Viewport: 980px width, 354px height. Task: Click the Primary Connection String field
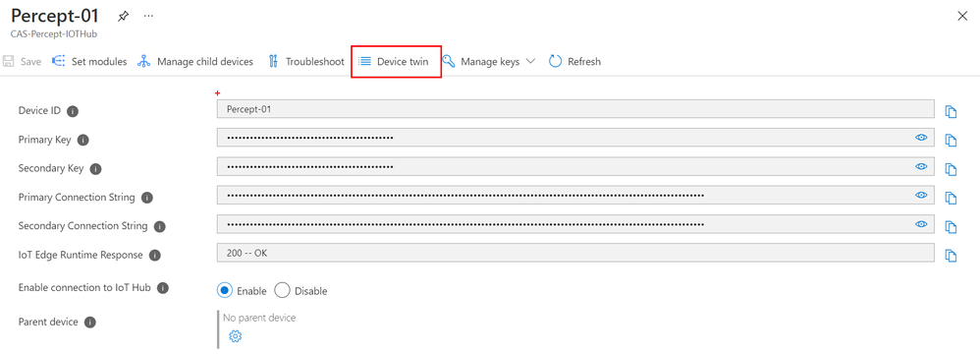(x=575, y=195)
